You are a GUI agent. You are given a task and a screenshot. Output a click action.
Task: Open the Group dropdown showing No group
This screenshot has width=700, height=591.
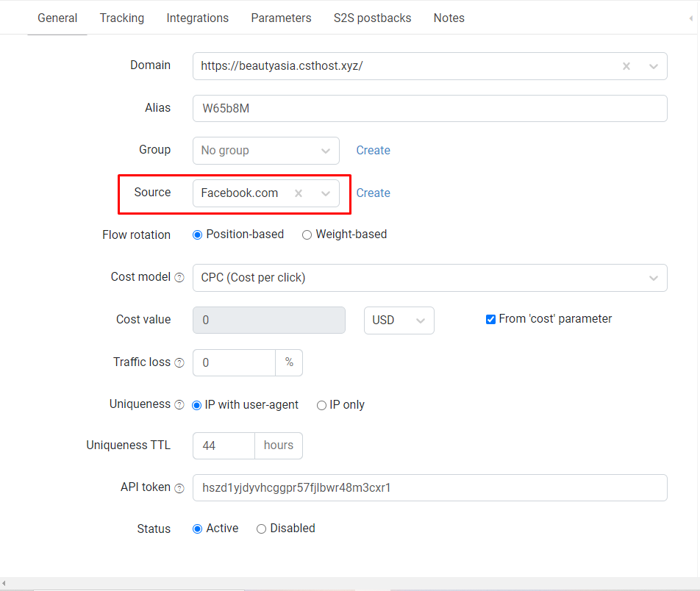[266, 151]
